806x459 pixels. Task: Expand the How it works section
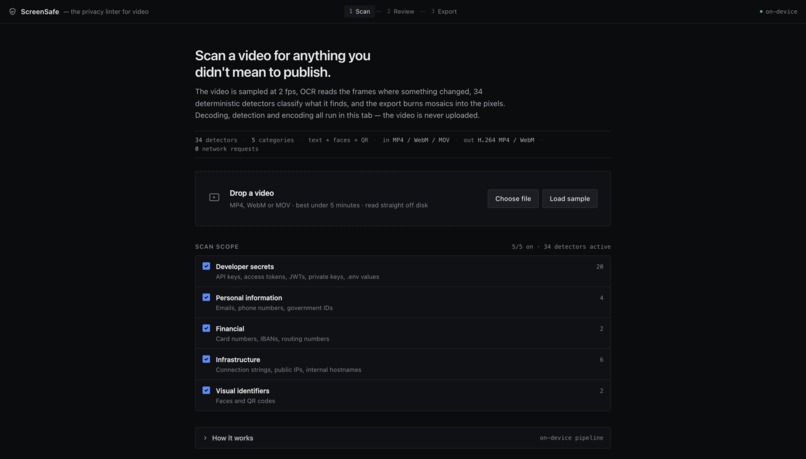coord(402,438)
